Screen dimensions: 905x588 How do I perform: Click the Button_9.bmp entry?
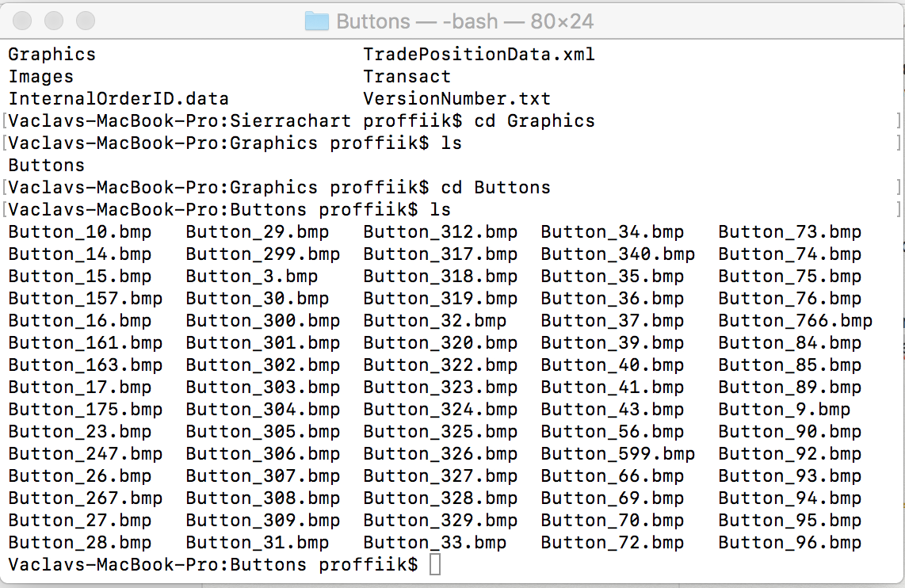click(784, 410)
